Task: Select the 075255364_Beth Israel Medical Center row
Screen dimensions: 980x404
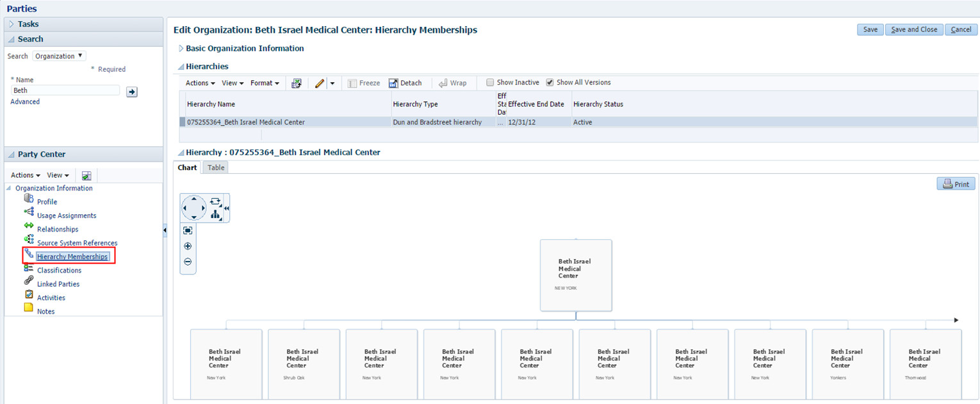Action: click(x=578, y=122)
